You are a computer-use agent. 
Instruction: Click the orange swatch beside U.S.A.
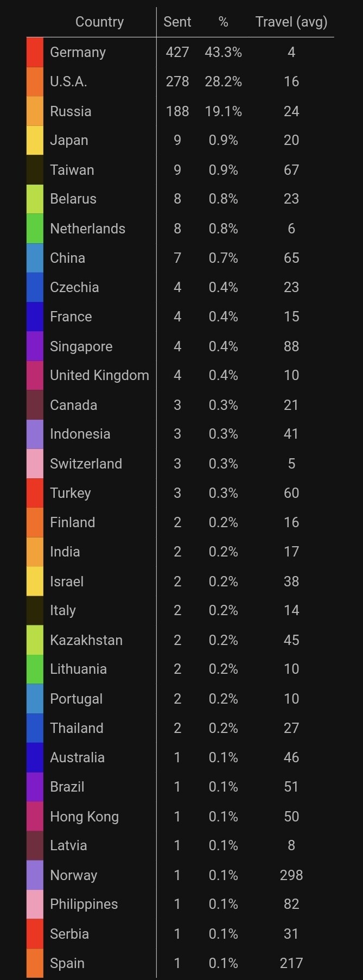(x=35, y=81)
